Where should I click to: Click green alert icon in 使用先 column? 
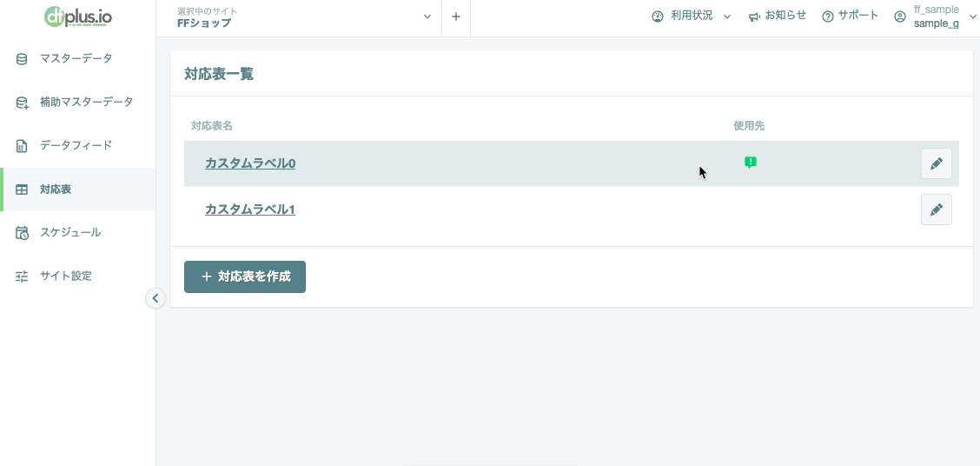coord(751,163)
